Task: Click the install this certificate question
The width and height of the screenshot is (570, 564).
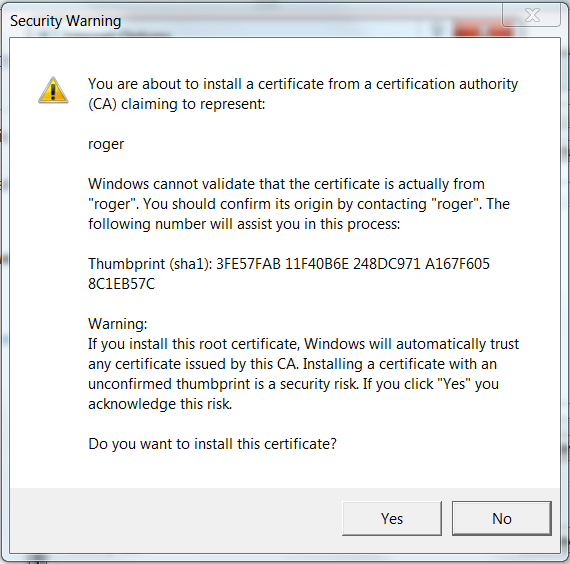Action: [212, 444]
